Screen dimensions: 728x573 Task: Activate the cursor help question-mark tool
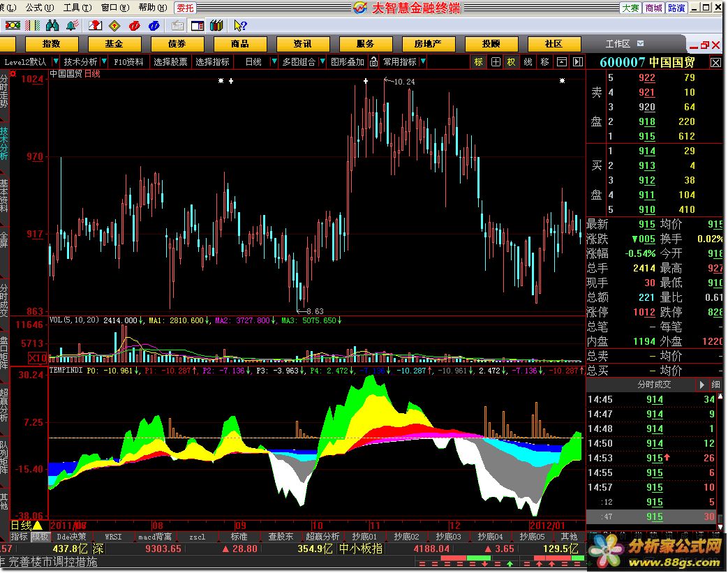pyautogui.click(x=240, y=26)
